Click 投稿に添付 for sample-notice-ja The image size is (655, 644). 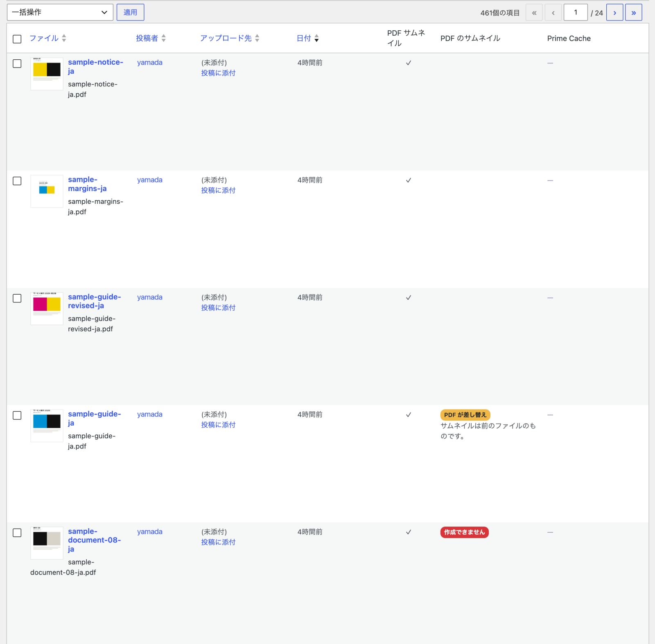[218, 73]
